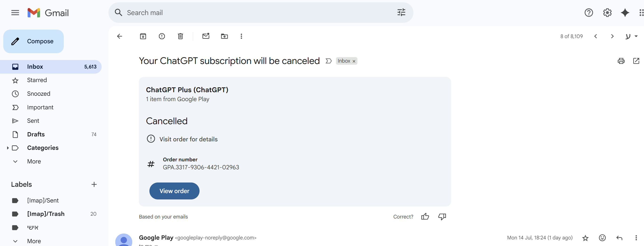644x246 pixels.
Task: Toggle the importance marker beside subject
Action: 328,61
